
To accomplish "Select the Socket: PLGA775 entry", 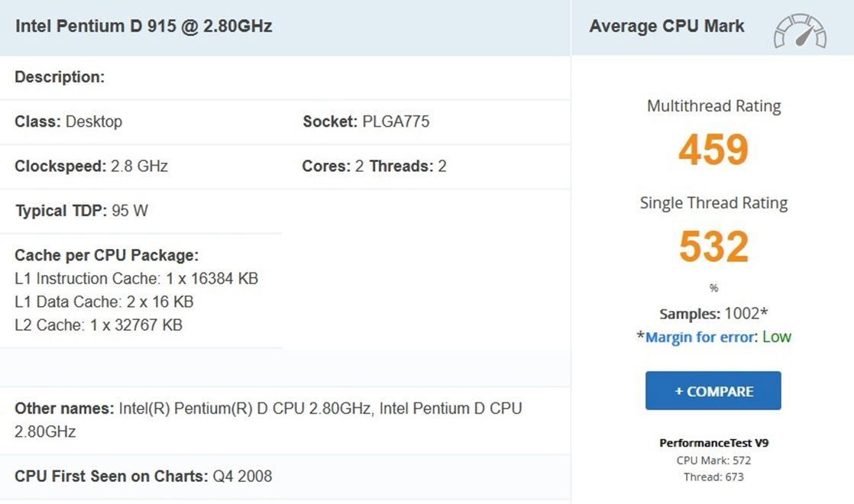I will 366,121.
